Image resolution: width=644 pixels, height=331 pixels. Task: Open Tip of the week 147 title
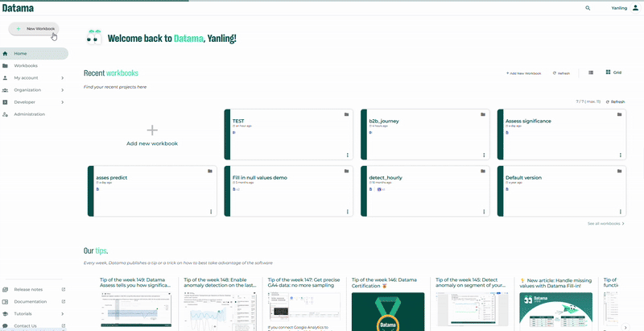(x=303, y=283)
